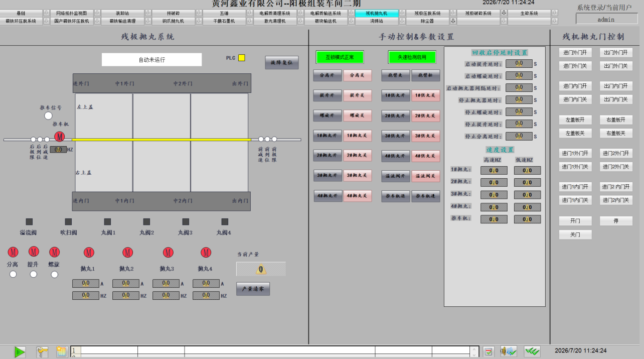Expand the dropdown arrow beside 五锤 tab
Viewport: 644px width, 359px height.
coord(249,13)
